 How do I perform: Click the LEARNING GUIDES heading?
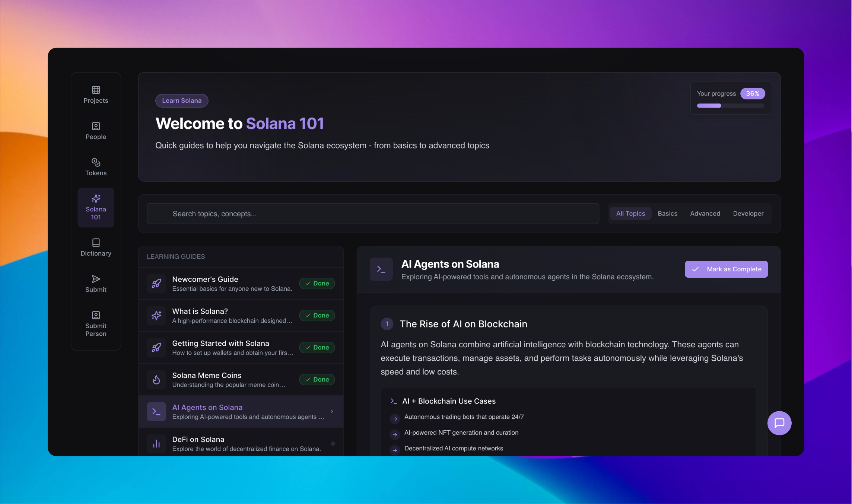tap(176, 256)
